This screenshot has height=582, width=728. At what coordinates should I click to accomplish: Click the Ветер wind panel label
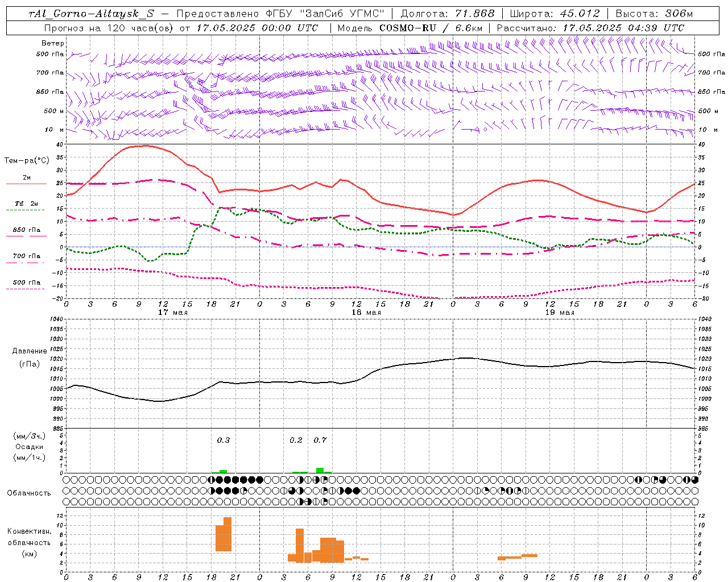[53, 43]
